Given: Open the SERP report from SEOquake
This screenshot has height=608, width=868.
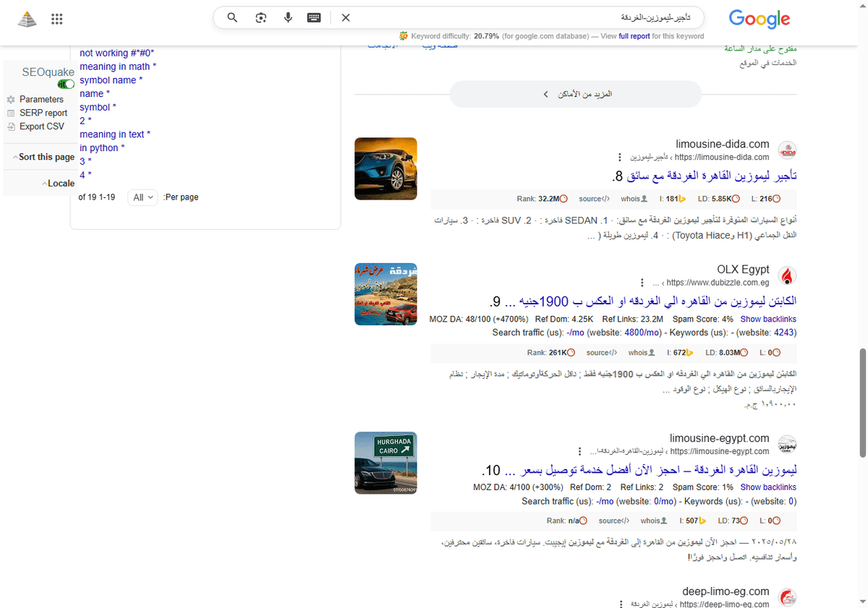Looking at the screenshot, I should coord(43,113).
